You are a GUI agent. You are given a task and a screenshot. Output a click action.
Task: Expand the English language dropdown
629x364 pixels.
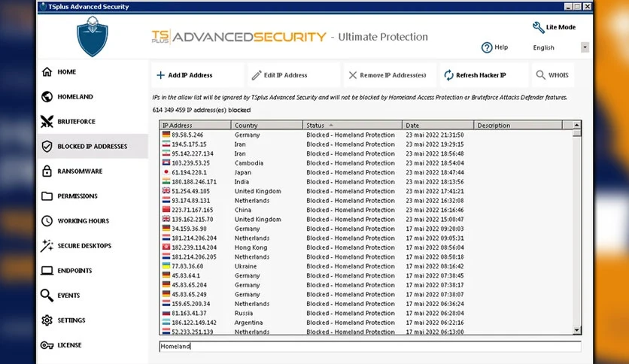(x=585, y=47)
